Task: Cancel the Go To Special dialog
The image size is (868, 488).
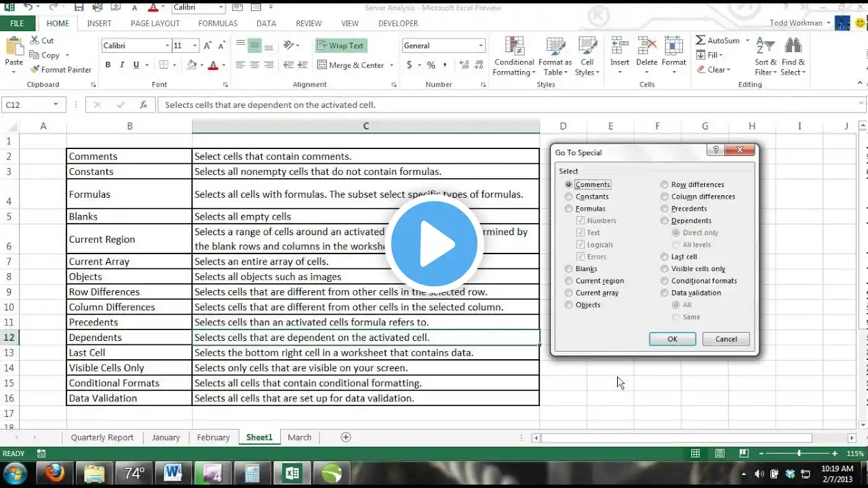Action: 726,339
